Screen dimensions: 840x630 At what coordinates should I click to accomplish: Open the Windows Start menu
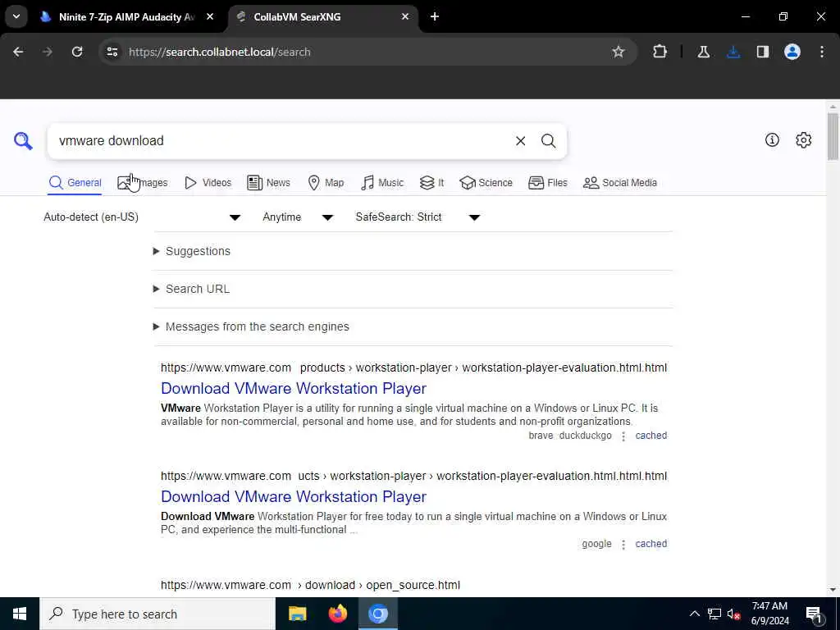pos(20,614)
